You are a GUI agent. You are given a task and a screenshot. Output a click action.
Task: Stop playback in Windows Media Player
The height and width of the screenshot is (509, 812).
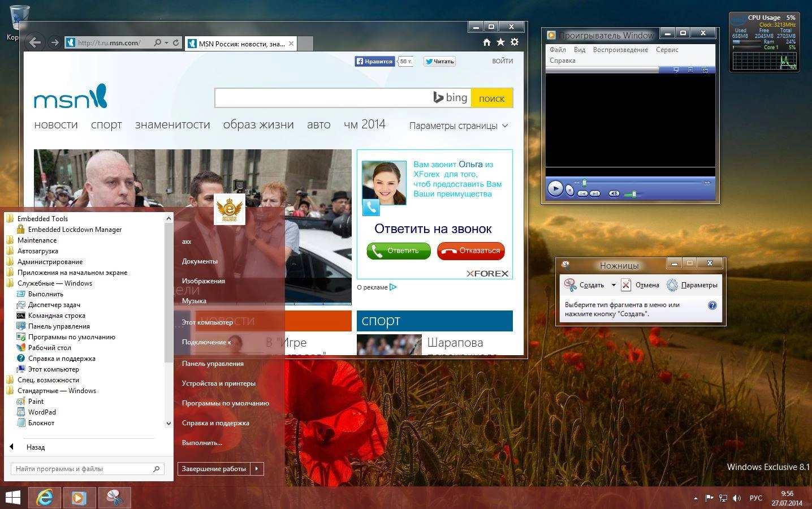[x=570, y=191]
